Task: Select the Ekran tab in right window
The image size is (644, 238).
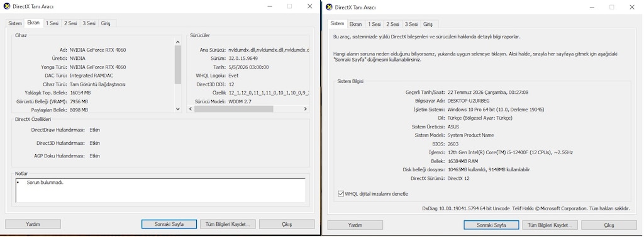Action: 356,25
